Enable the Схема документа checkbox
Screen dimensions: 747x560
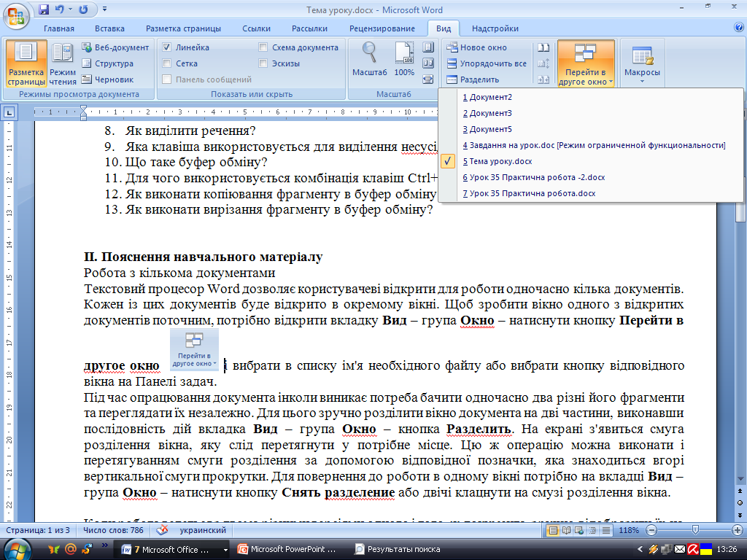263,47
